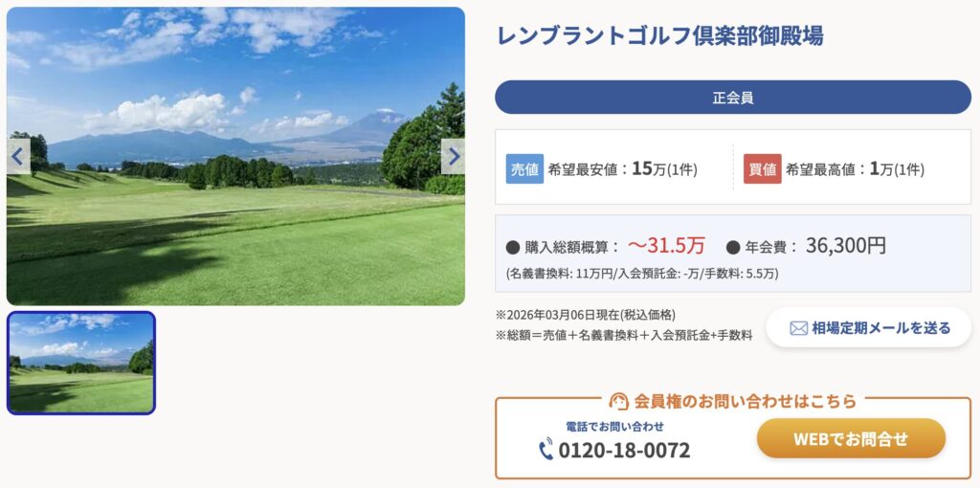Click the previous image arrow on photo
Viewport: 980px width, 488px height.
17,156
